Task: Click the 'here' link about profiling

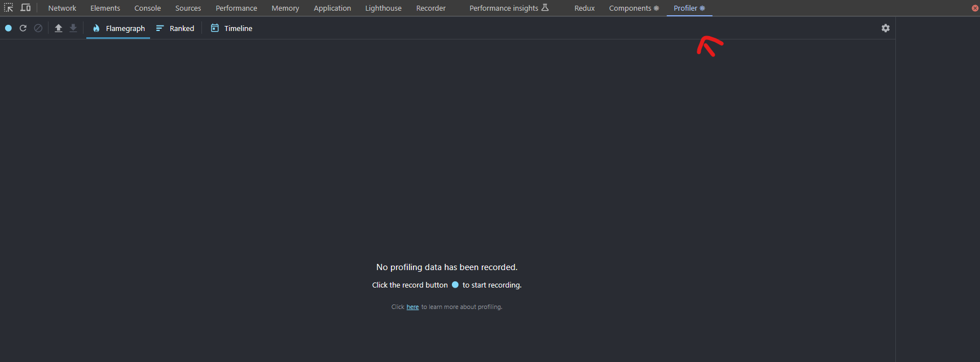Action: [412, 307]
